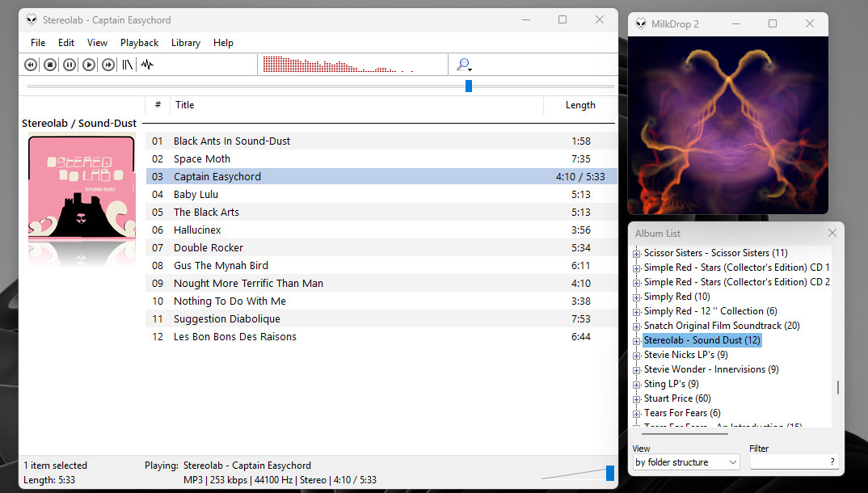Image resolution: width=868 pixels, height=493 pixels.
Task: Select track Hallucinex
Action: pos(381,230)
